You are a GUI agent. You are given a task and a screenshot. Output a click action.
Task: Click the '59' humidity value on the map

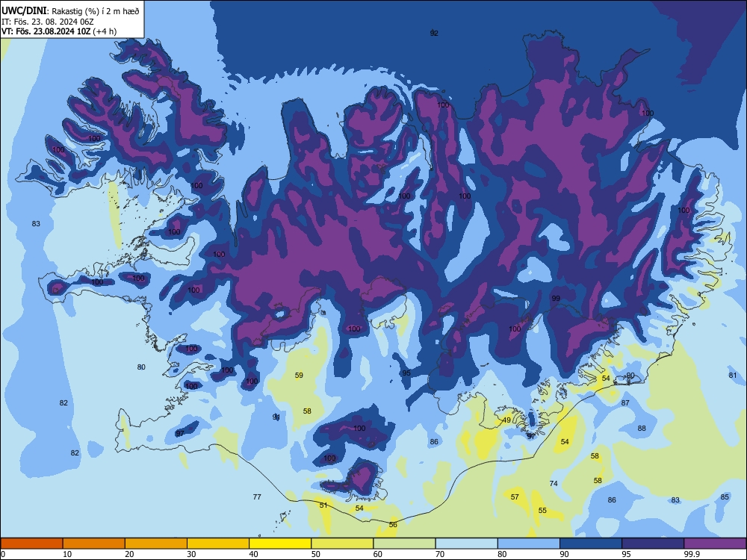[299, 375]
